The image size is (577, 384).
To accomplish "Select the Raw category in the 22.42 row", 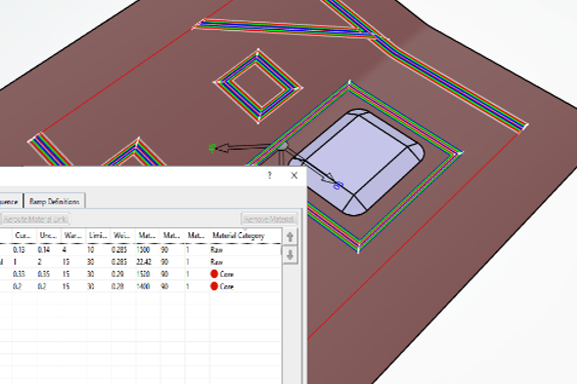I will pyautogui.click(x=216, y=262).
